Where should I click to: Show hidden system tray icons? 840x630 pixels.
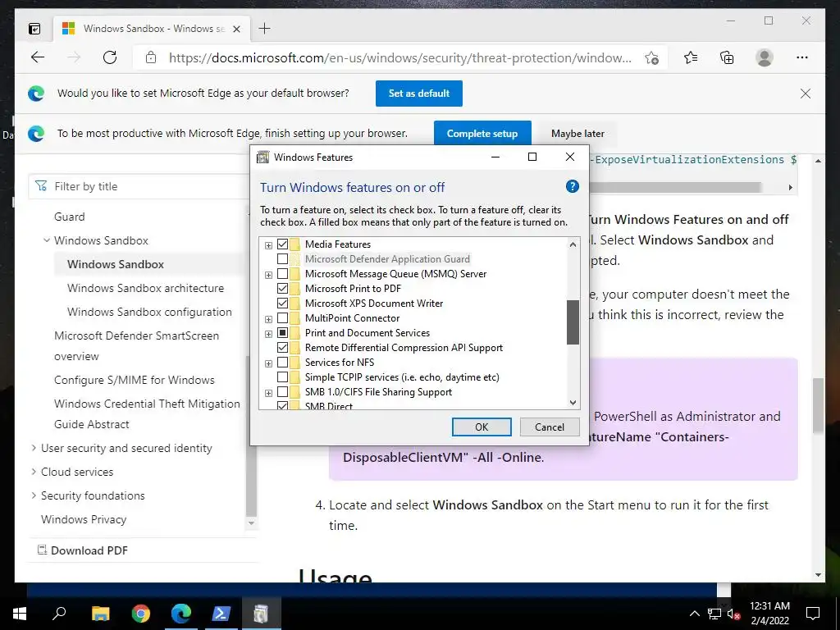(x=694, y=614)
